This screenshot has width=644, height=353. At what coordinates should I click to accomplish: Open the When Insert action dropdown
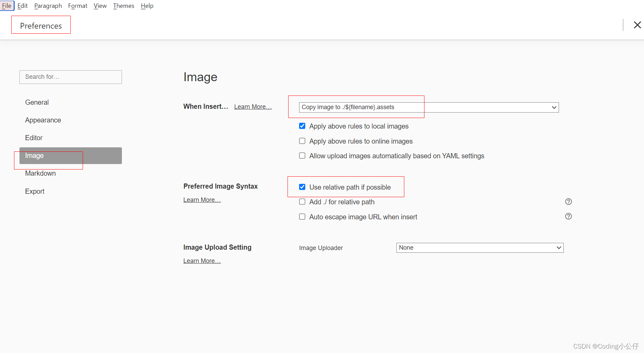tap(429, 107)
